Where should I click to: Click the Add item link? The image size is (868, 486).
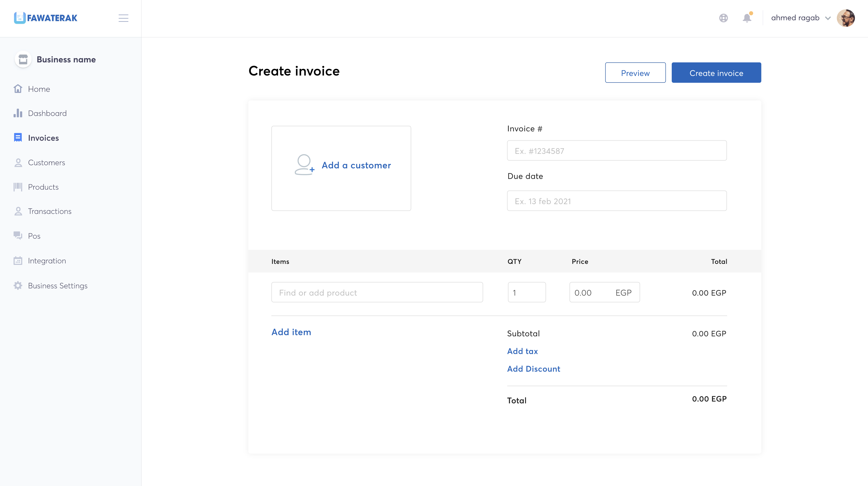coord(291,332)
